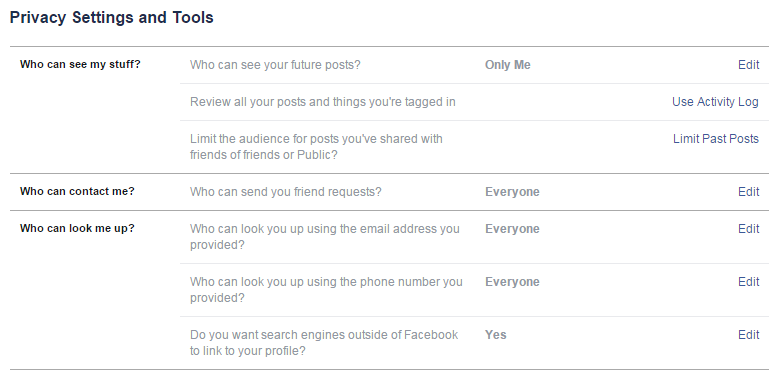782x380 pixels.
Task: Edit who can send you friend requests
Action: tap(749, 192)
